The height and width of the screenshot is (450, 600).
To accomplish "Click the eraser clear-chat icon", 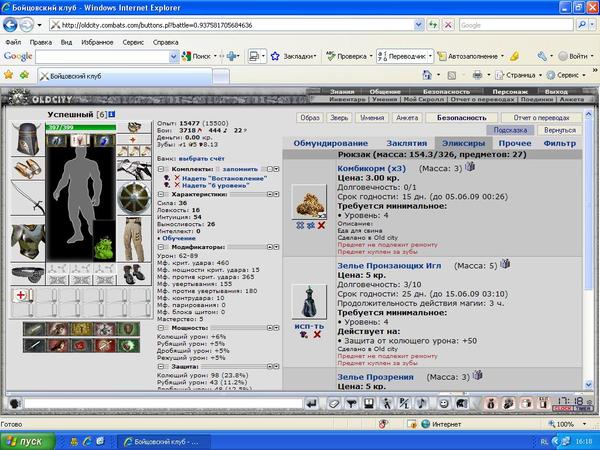I will (x=333, y=403).
